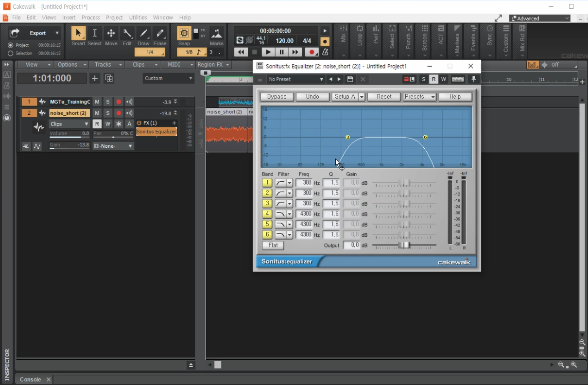Open Setup A dropdown arrow
Image resolution: width=588 pixels, height=385 pixels.
click(x=362, y=97)
